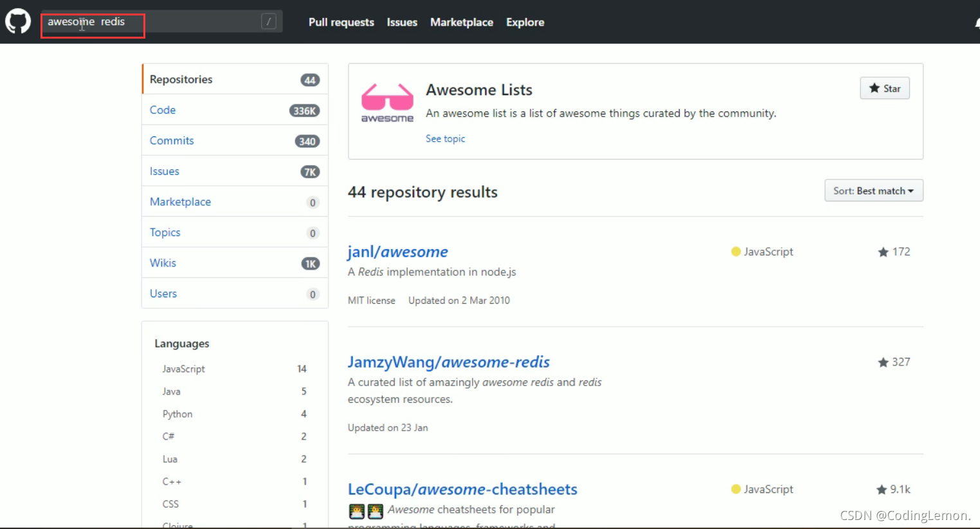Image resolution: width=980 pixels, height=529 pixels.
Task: Filter results by CSS language
Action: click(x=235, y=504)
